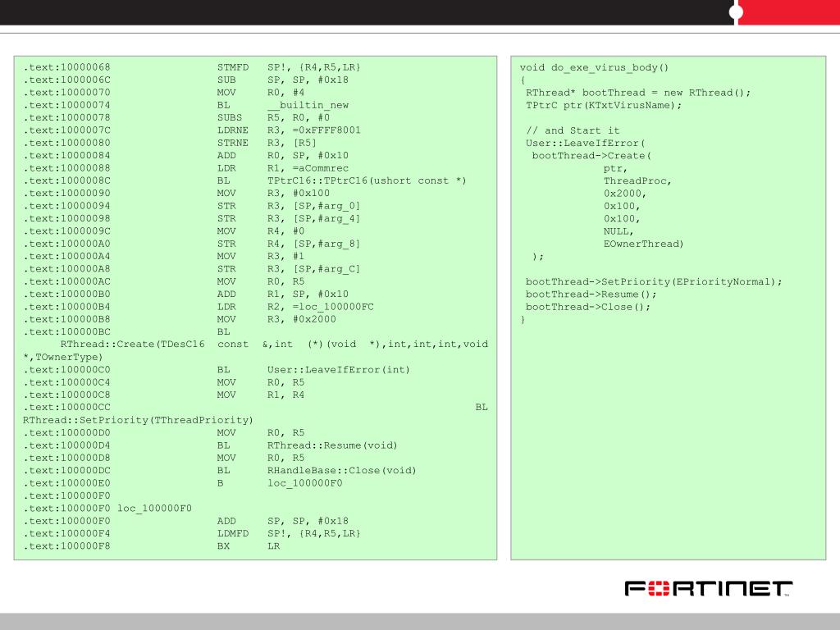Select the [SP,#arg_4] operand
Viewport: 840px width, 630px height.
[x=326, y=218]
